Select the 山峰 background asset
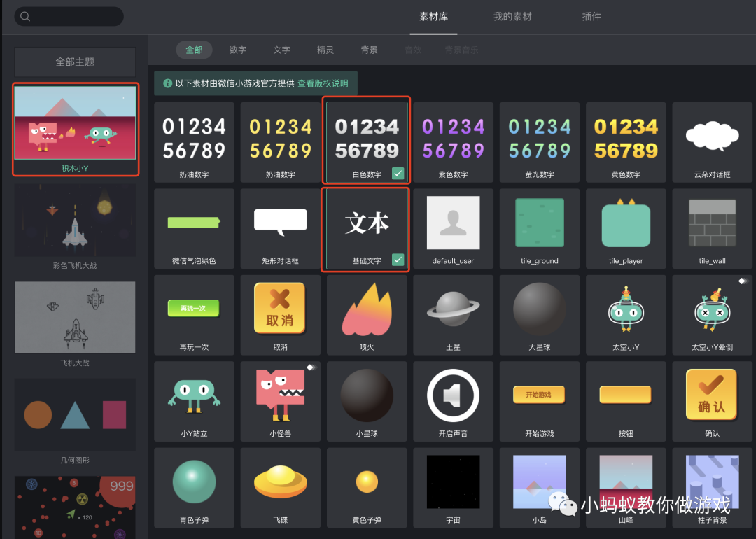This screenshot has width=756, height=539. 626,487
